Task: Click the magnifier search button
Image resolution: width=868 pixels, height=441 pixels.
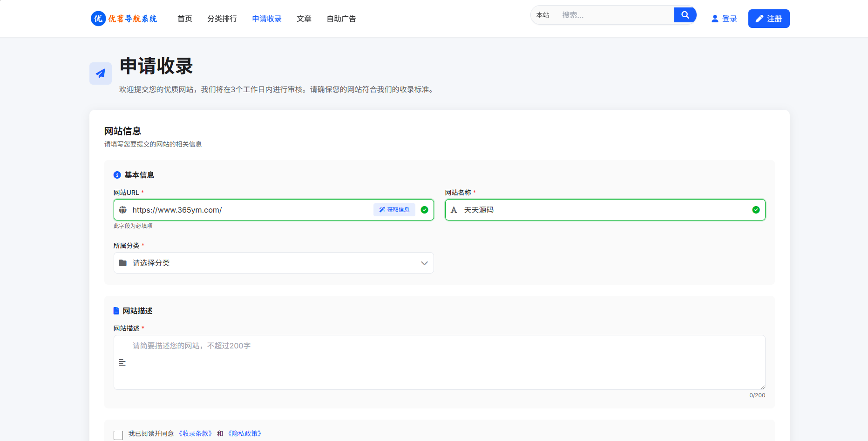Action: coord(685,15)
